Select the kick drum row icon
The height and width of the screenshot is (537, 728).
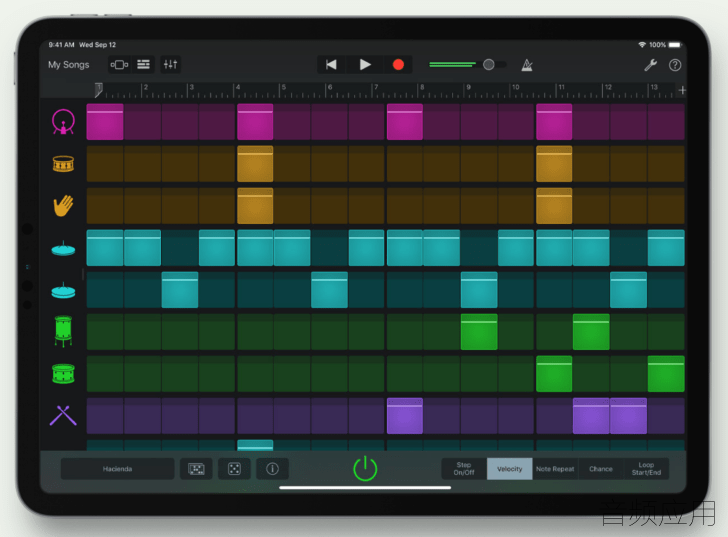point(63,122)
